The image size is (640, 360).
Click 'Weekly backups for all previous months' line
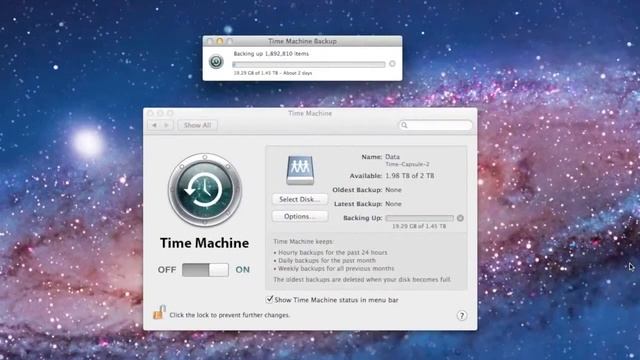[336, 269]
